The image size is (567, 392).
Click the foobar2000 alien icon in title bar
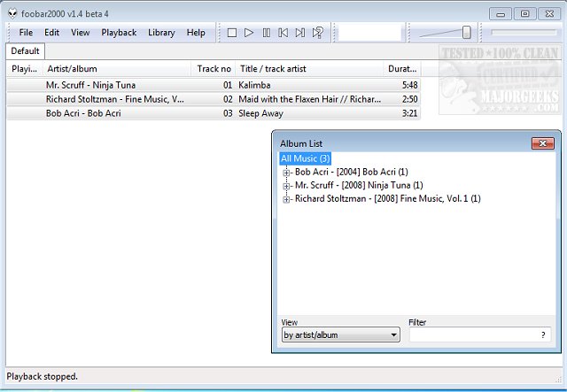tap(12, 12)
